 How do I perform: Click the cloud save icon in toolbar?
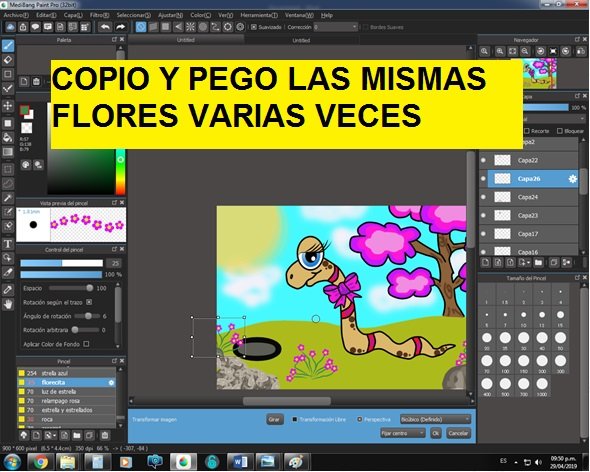pyautogui.click(x=11, y=27)
